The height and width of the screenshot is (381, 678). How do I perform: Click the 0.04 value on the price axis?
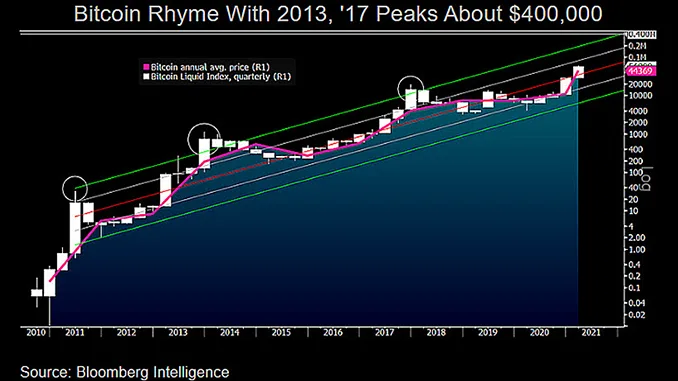pos(637,303)
